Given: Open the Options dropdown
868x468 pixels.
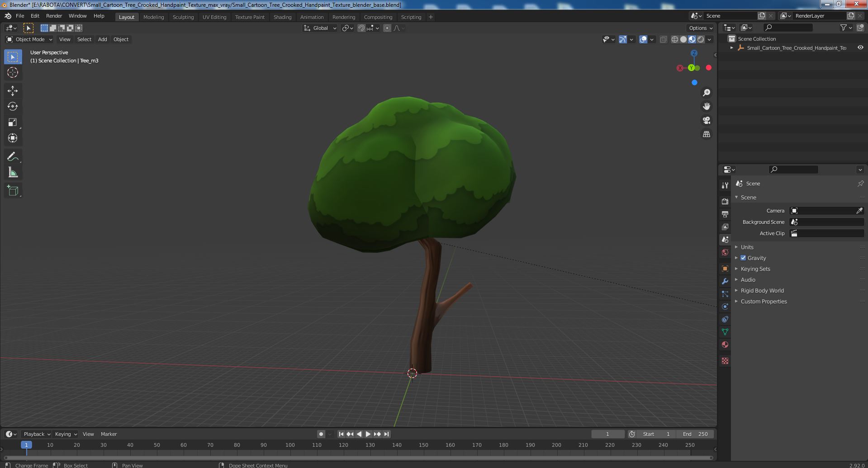Looking at the screenshot, I should [x=701, y=28].
